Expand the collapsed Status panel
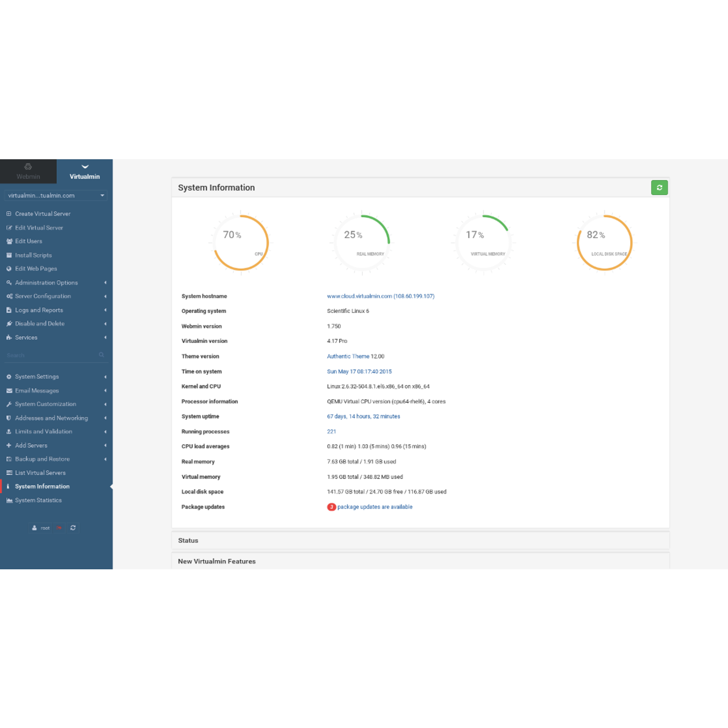728x728 pixels. pyautogui.click(x=420, y=540)
